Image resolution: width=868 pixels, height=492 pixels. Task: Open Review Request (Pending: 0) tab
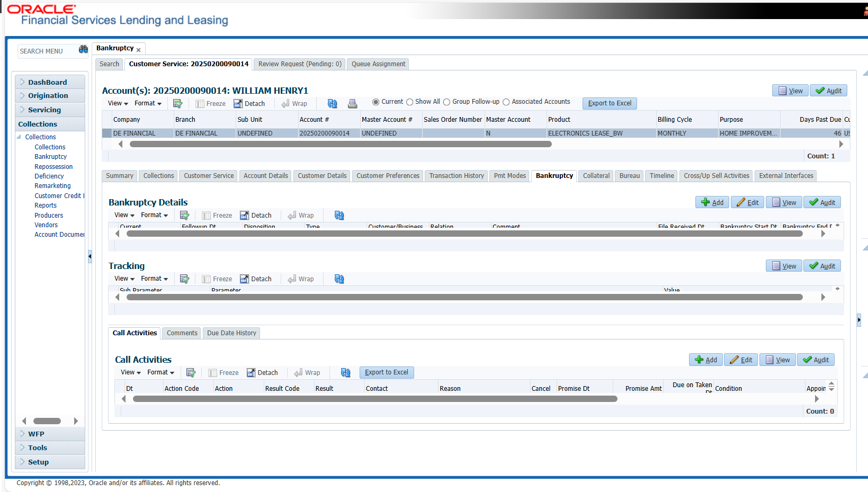(300, 64)
